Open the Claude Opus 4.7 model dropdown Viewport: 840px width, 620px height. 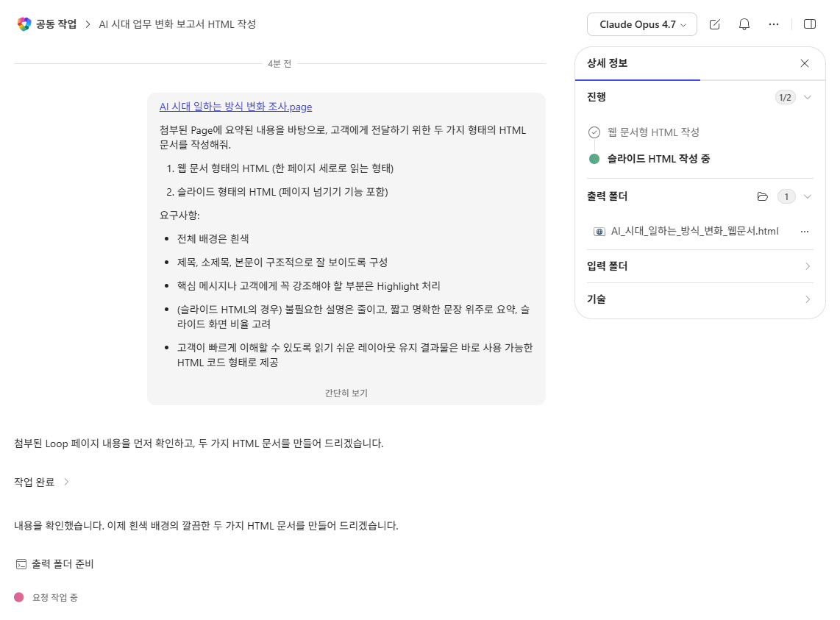642,25
